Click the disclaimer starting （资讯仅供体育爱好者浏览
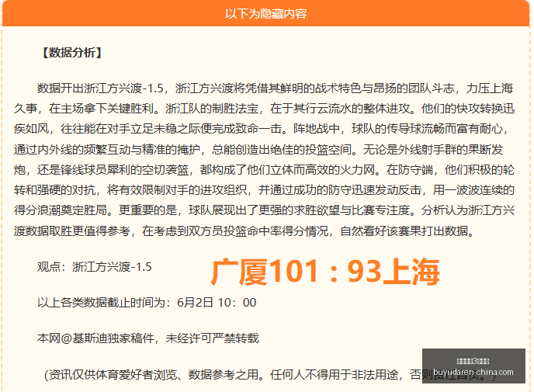This screenshot has width=534, height=392. pos(270,375)
